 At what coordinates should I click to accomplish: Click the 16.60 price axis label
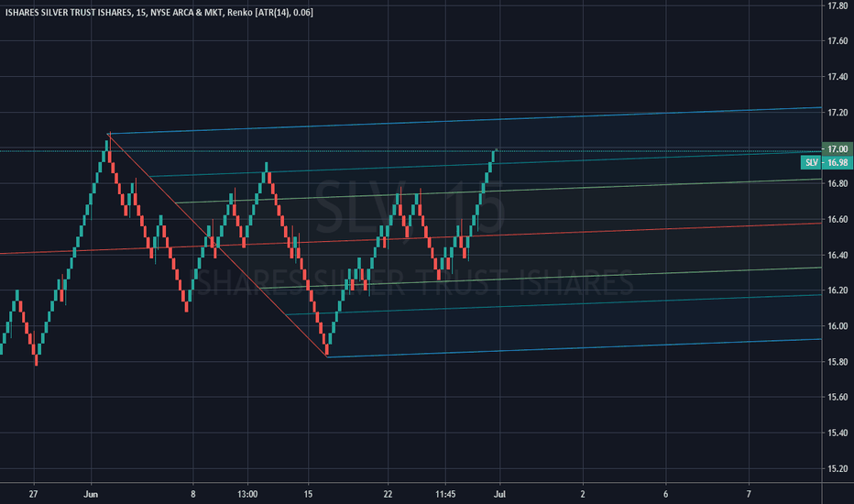click(838, 219)
